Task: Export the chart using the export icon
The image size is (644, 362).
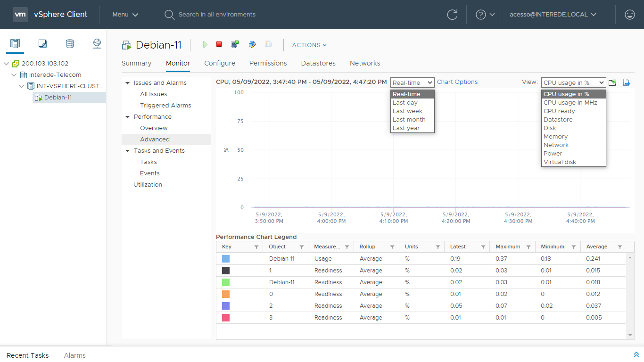Action: point(627,82)
